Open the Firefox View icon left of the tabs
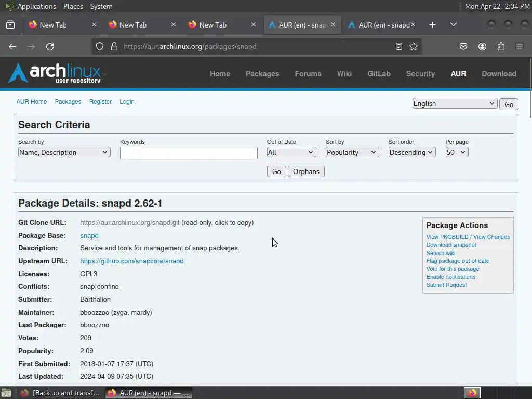 [10, 25]
